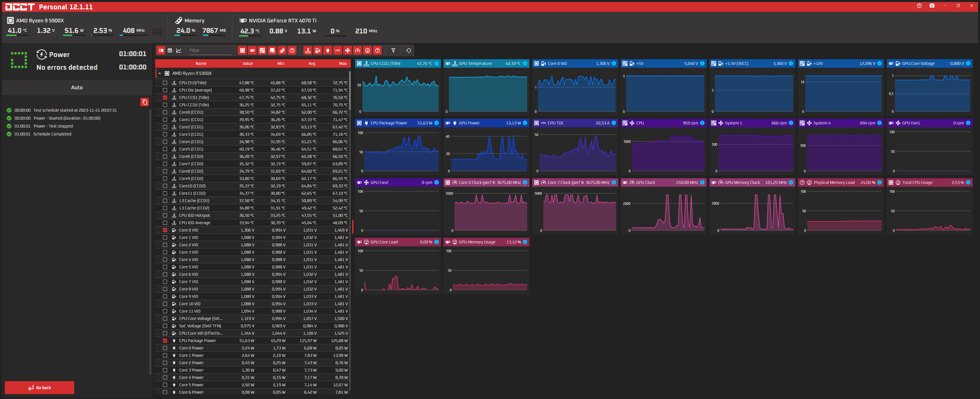980x399 pixels.
Task: Check the Core0 (CCD1) temperature box
Action: tap(165, 112)
